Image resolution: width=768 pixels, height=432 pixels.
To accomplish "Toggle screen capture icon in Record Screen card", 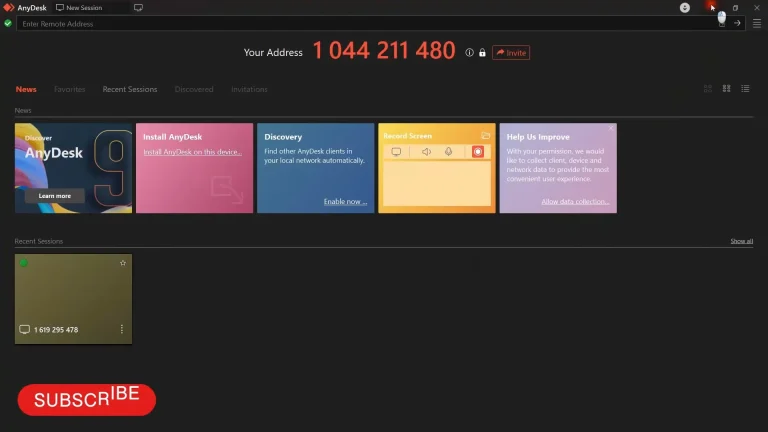I will pos(396,152).
